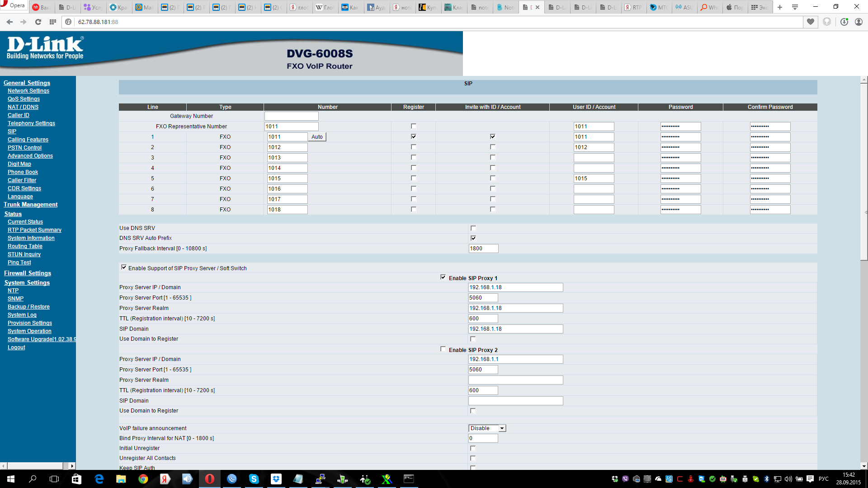
Task: Toggle the Use DNS SRV checkbox
Action: 473,228
